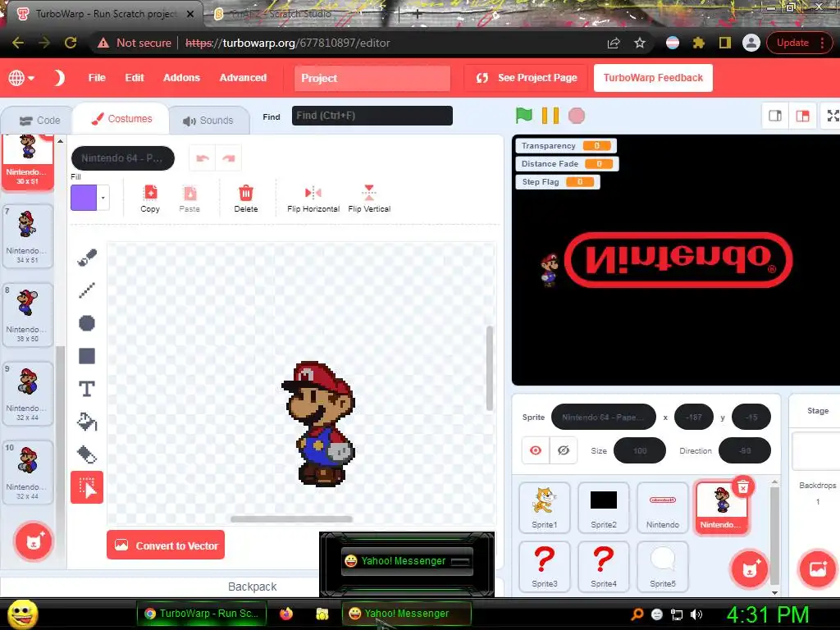Click the green flag to run
This screenshot has height=630, width=840.
(524, 115)
